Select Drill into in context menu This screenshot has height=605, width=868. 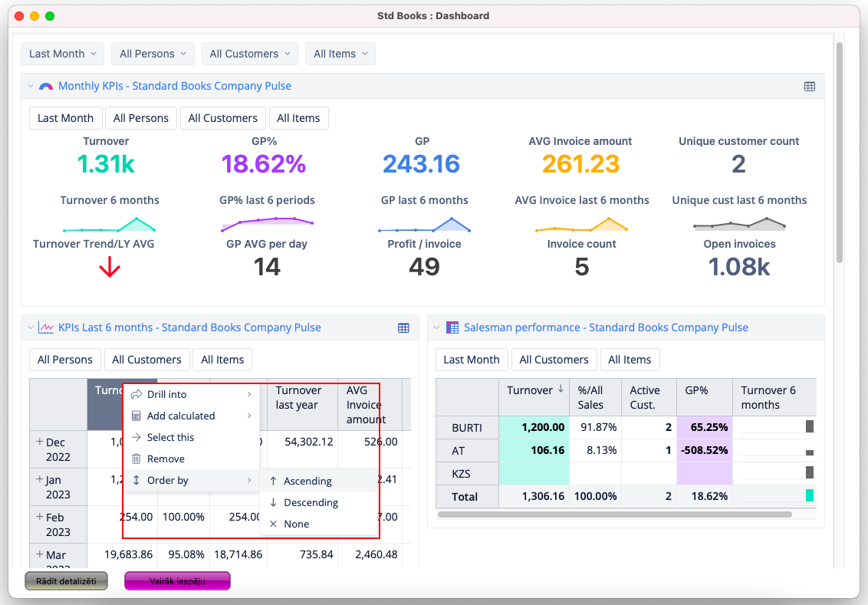166,395
